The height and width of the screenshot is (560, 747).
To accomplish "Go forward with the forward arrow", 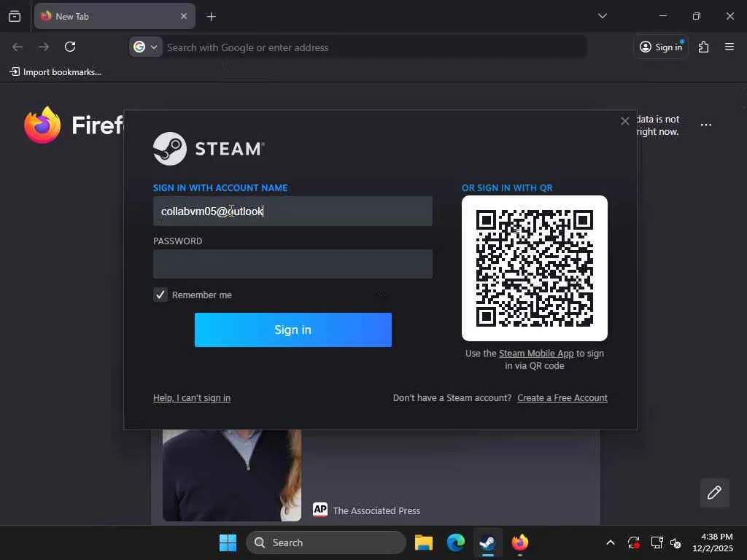I will [x=44, y=47].
